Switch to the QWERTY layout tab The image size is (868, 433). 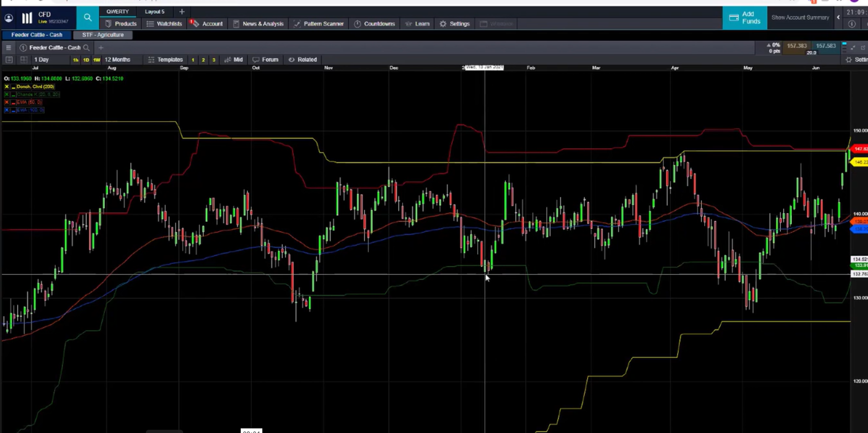118,12
